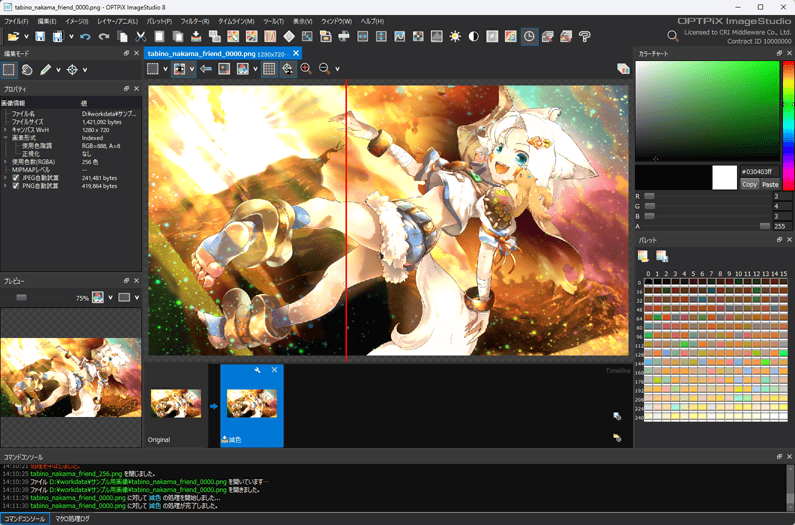Screen dimensions: 795x525
Task: Open dropdown arrow next to open folder icon
Action: (26, 37)
